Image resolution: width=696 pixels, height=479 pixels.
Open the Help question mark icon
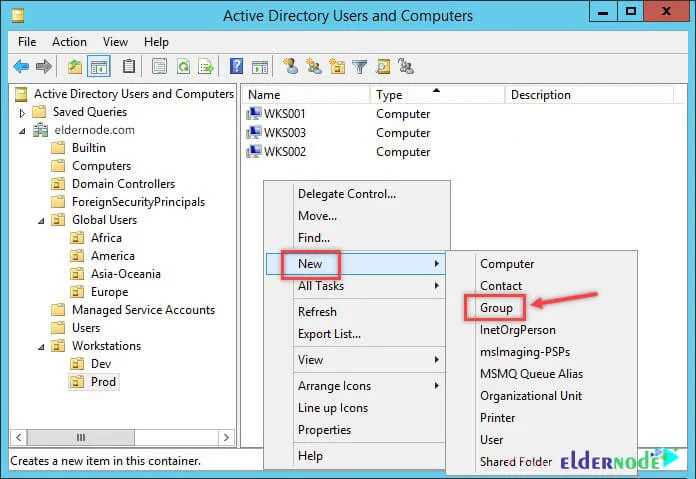236,67
